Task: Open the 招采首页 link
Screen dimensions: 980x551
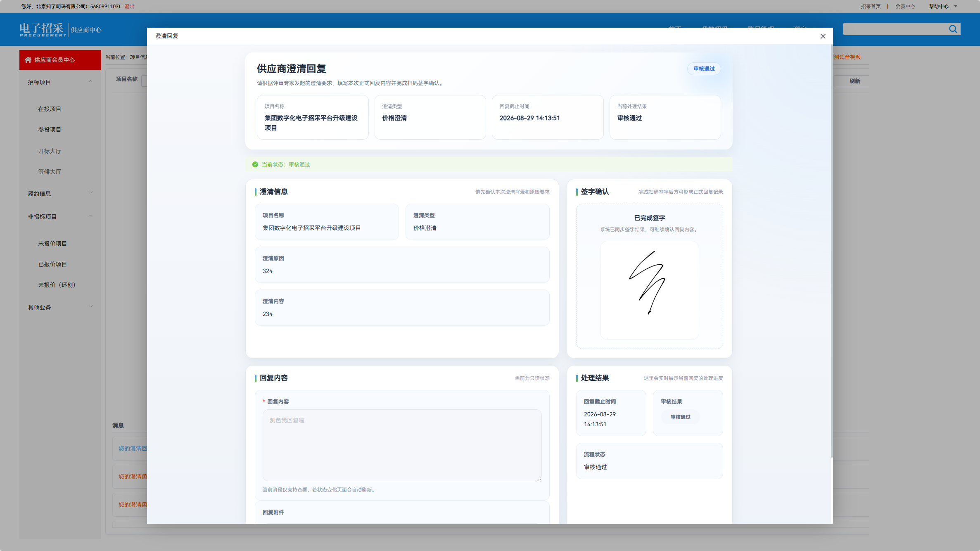Action: tap(871, 7)
